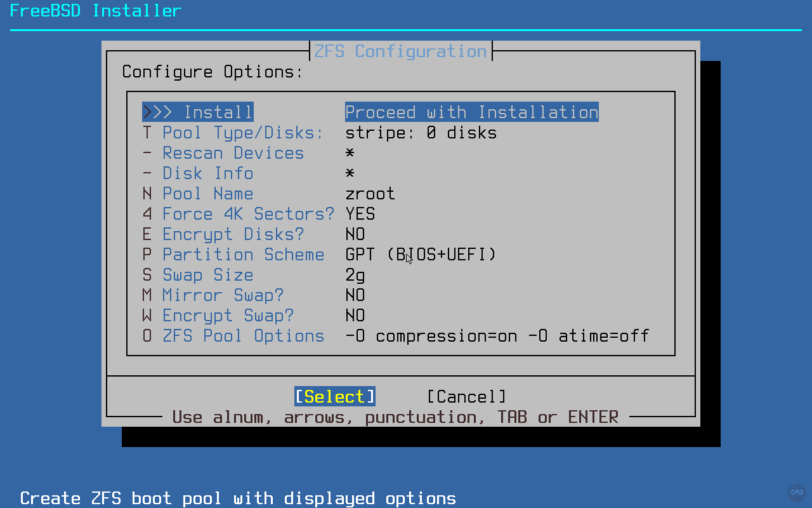Click the FreeBSD Installer header text

pos(95,10)
